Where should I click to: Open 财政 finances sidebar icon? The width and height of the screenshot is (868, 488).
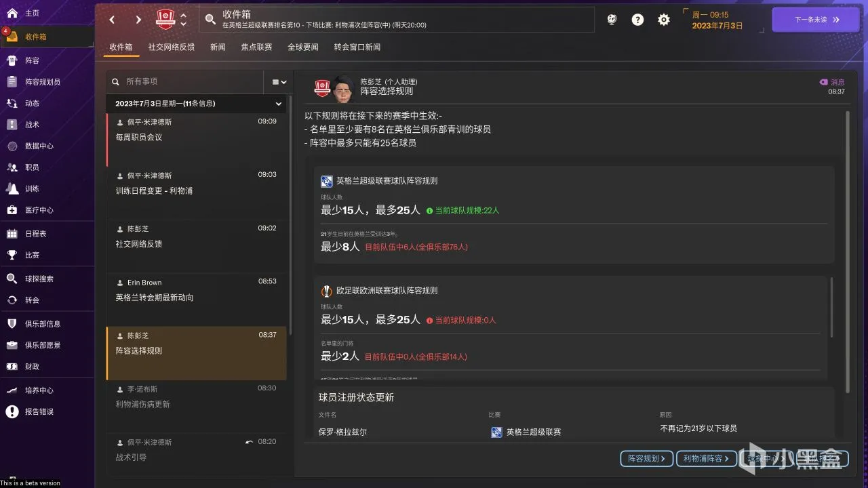(12, 366)
